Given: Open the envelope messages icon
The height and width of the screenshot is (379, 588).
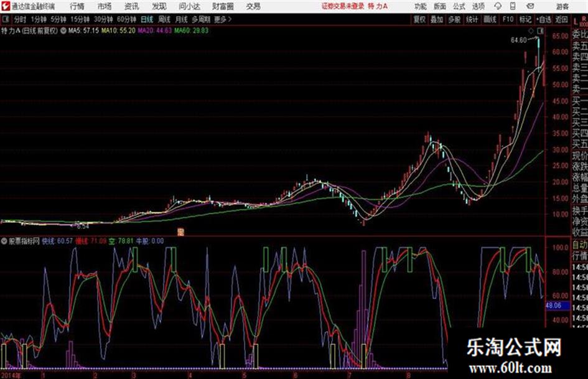Looking at the screenshot, I should coord(530,6).
